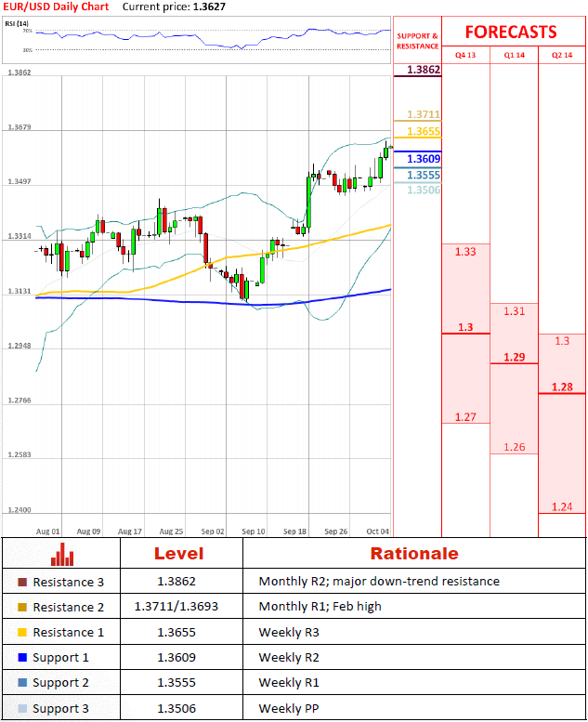
Task: Click the 1.3314 price axis label
Action: 20,236
